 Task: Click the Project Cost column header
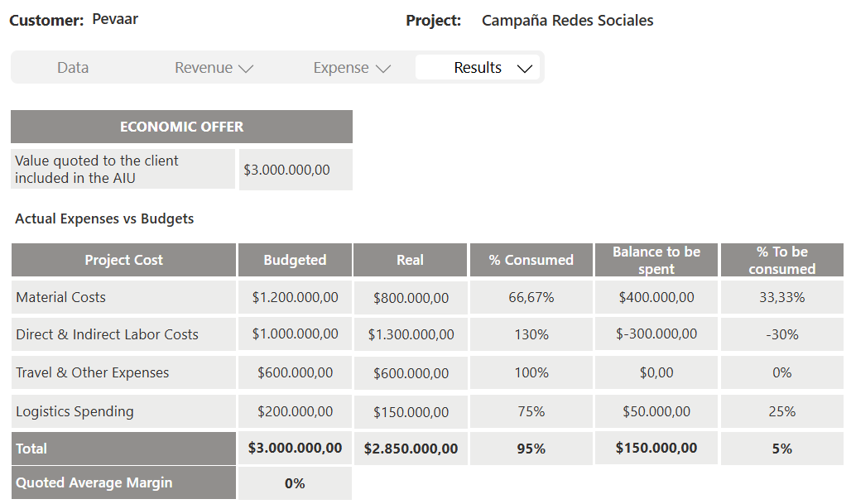pyautogui.click(x=124, y=260)
